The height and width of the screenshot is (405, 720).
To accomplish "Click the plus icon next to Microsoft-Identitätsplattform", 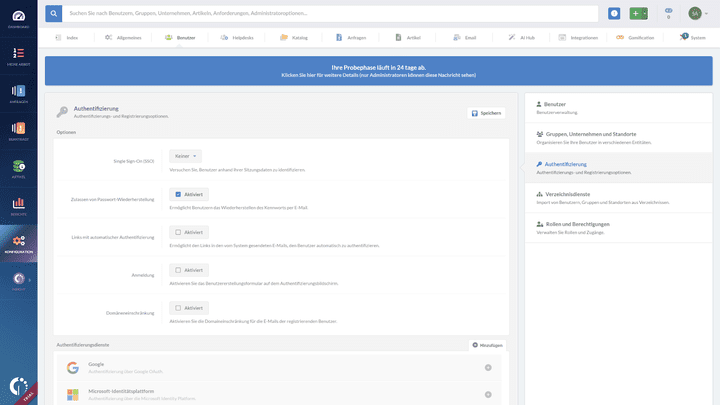I will pyautogui.click(x=488, y=394).
